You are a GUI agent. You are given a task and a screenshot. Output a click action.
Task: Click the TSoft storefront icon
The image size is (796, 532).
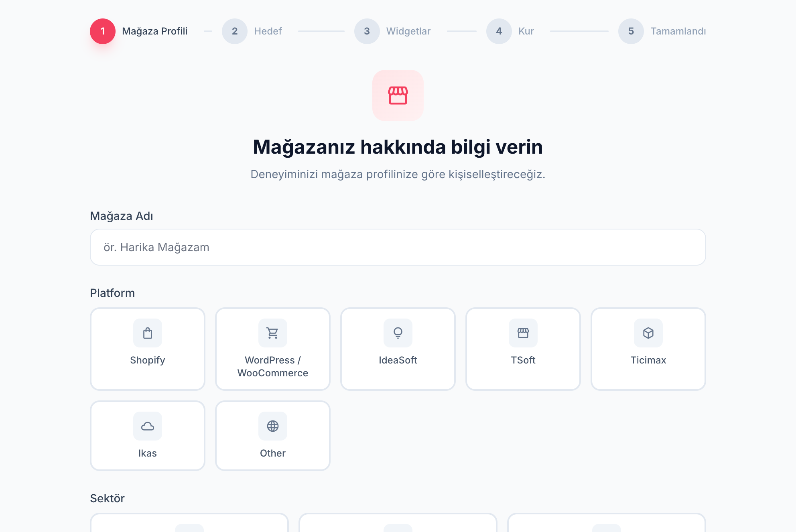[x=523, y=333]
